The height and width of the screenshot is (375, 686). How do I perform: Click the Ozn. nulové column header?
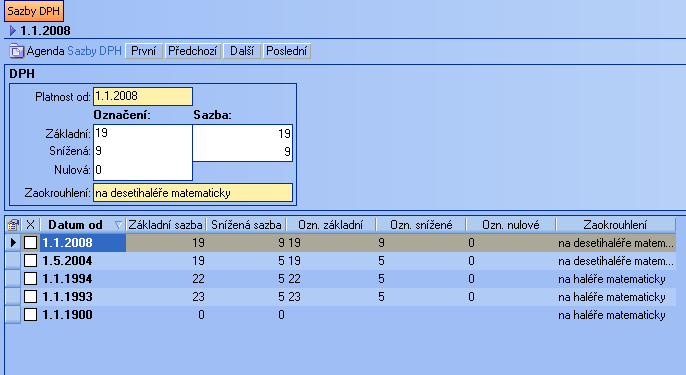pyautogui.click(x=511, y=225)
